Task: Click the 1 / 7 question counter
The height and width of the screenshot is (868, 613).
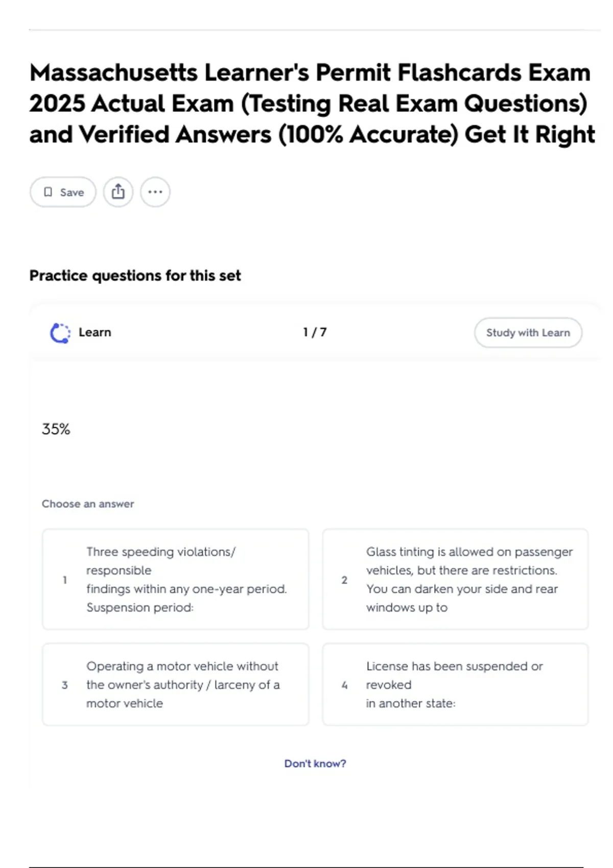Action: pyautogui.click(x=315, y=332)
